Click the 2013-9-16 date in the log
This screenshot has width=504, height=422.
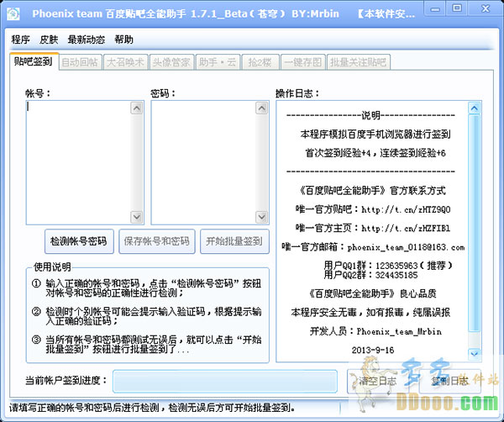(373, 350)
